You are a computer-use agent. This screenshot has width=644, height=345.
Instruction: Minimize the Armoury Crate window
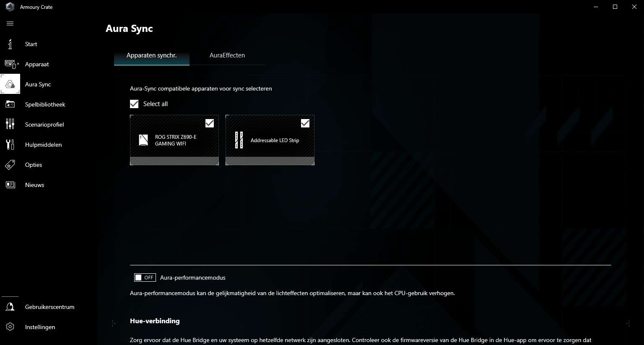[596, 7]
